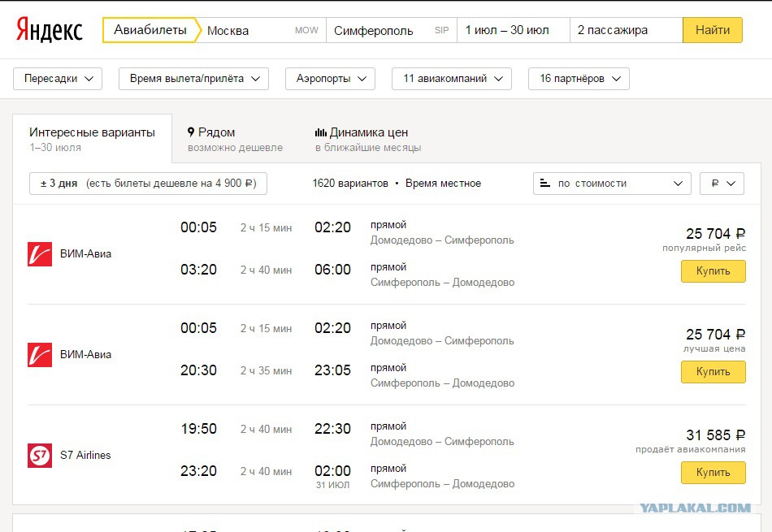The width and height of the screenshot is (772, 532).
Task: Open the ₽ currency selector dropdown
Action: tap(722, 184)
